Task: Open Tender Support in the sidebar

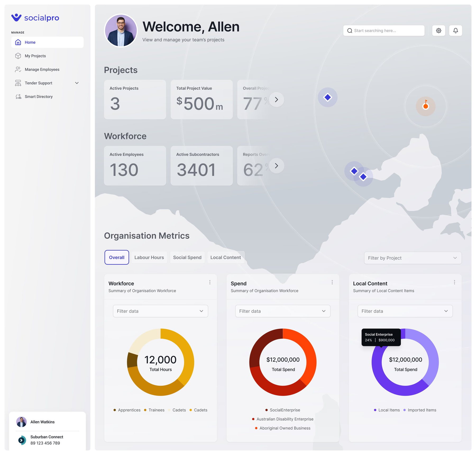Action: tap(48, 83)
